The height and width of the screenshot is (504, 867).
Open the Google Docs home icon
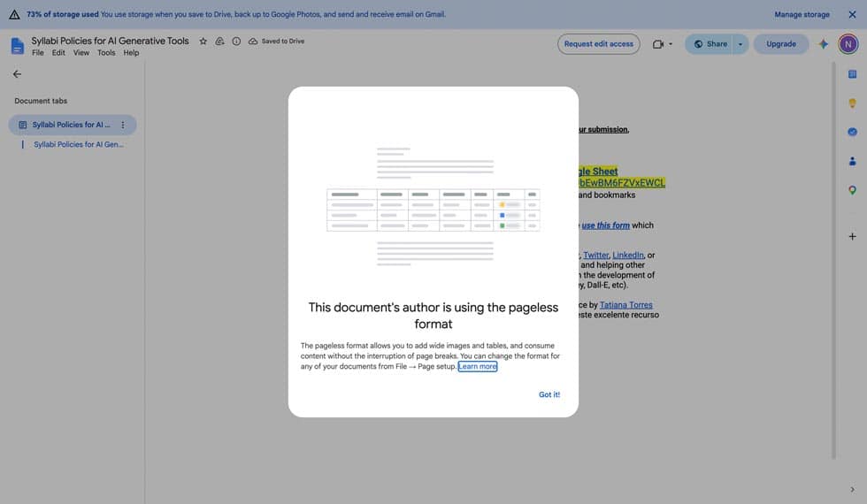[17, 45]
